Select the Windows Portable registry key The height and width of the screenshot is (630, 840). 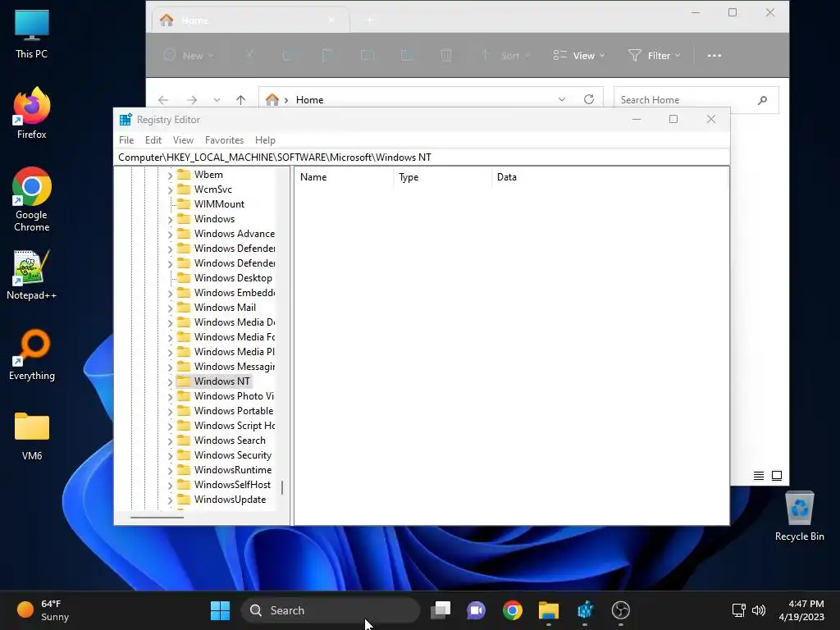point(234,411)
